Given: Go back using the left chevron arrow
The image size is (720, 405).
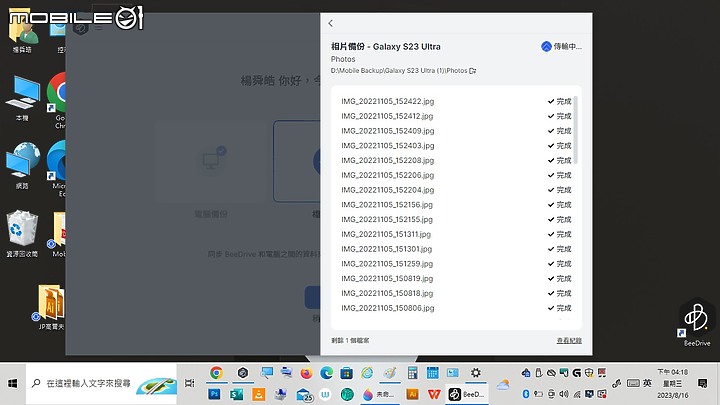Looking at the screenshot, I should point(331,23).
